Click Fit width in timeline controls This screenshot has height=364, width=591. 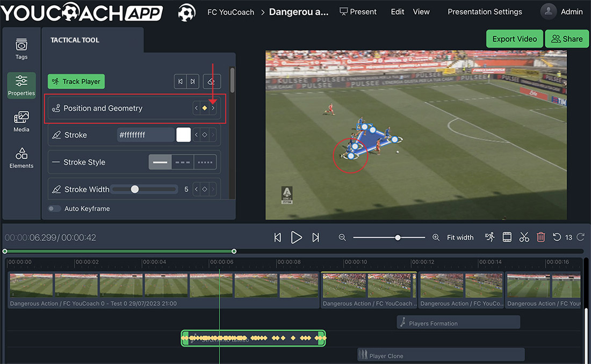pos(460,237)
